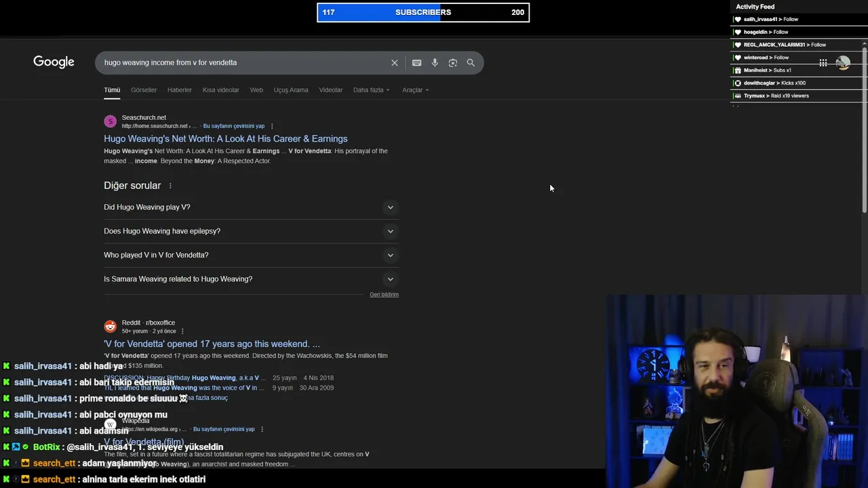The height and width of the screenshot is (488, 868).
Task: Open options beside Diğer sorular heading
Action: point(170,186)
